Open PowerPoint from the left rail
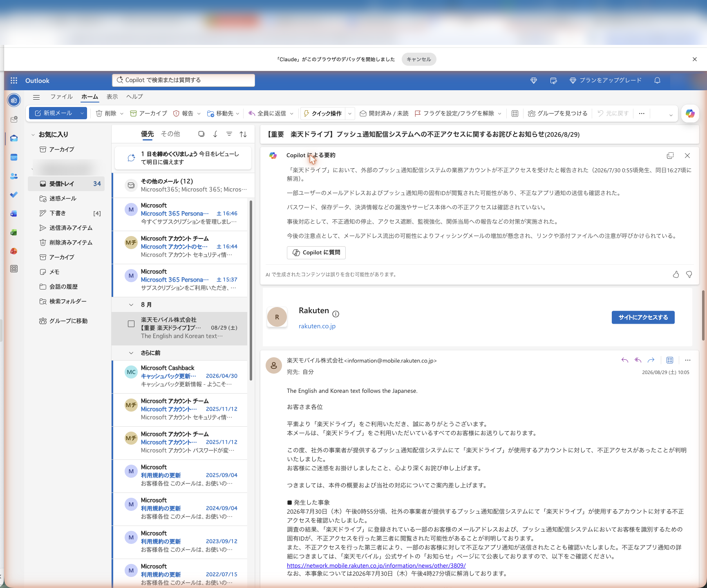 click(14, 251)
